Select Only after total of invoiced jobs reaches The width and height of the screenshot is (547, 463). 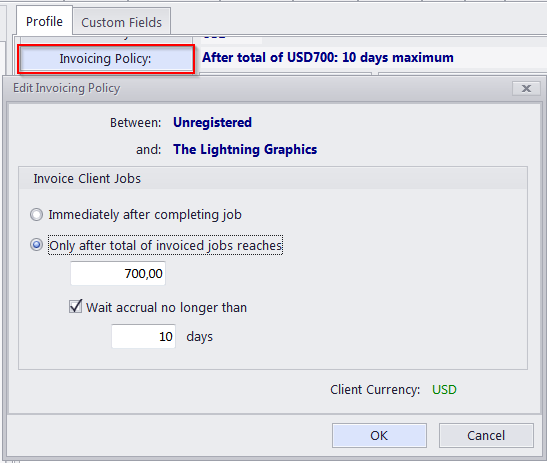tap(36, 245)
